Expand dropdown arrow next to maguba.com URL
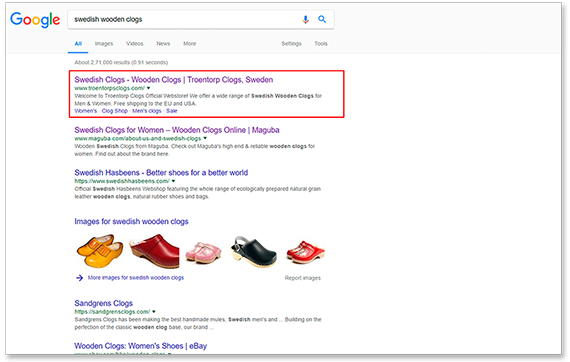570x362 pixels. coord(205,138)
